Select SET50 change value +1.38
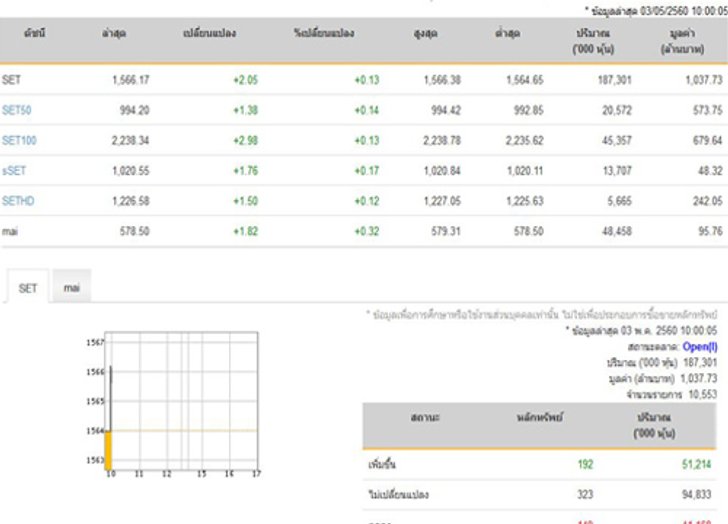Image resolution: width=728 pixels, height=524 pixels. point(245,110)
